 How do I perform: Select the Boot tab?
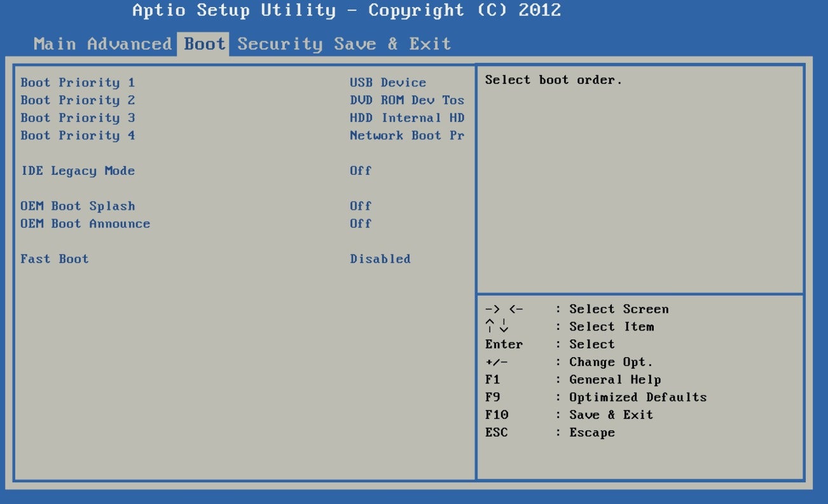[x=202, y=44]
